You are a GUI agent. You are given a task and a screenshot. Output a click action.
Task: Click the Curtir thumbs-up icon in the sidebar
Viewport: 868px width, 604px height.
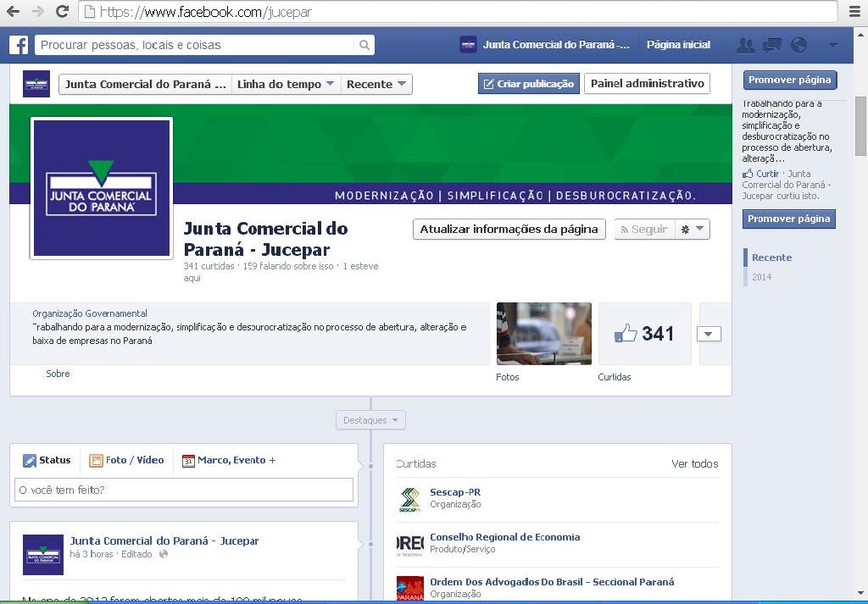[x=748, y=174]
